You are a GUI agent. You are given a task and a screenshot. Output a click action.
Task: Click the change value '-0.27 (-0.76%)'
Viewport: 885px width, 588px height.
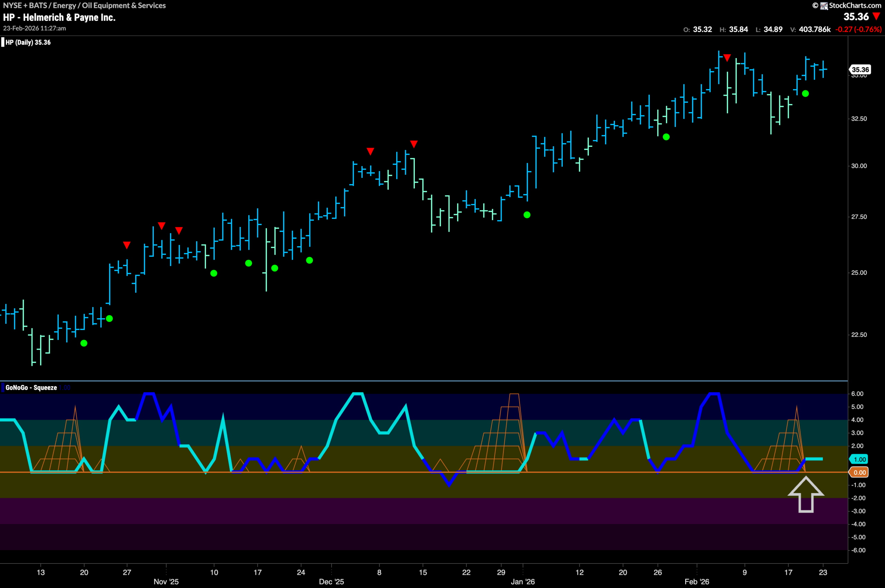pos(858,29)
